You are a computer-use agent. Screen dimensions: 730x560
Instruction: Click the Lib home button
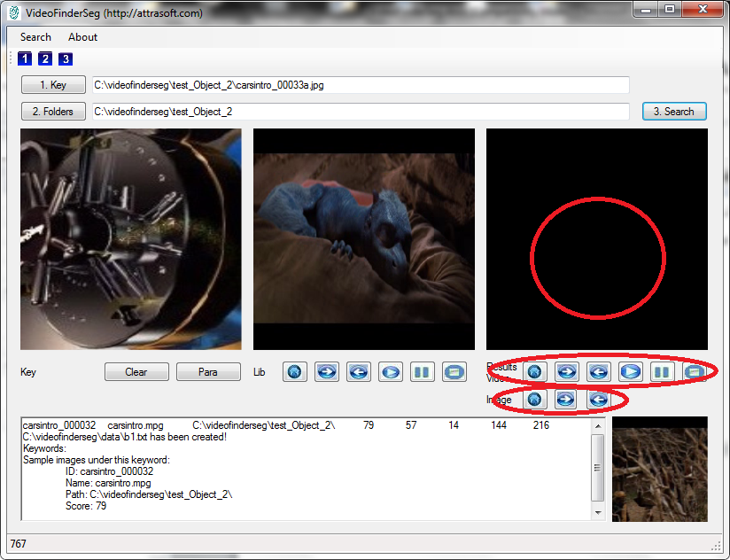click(x=295, y=372)
